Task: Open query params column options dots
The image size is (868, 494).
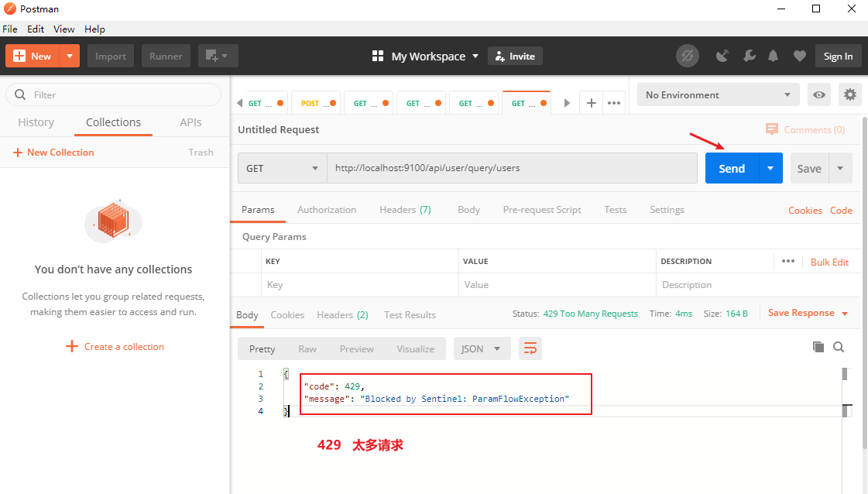Action: click(x=788, y=261)
